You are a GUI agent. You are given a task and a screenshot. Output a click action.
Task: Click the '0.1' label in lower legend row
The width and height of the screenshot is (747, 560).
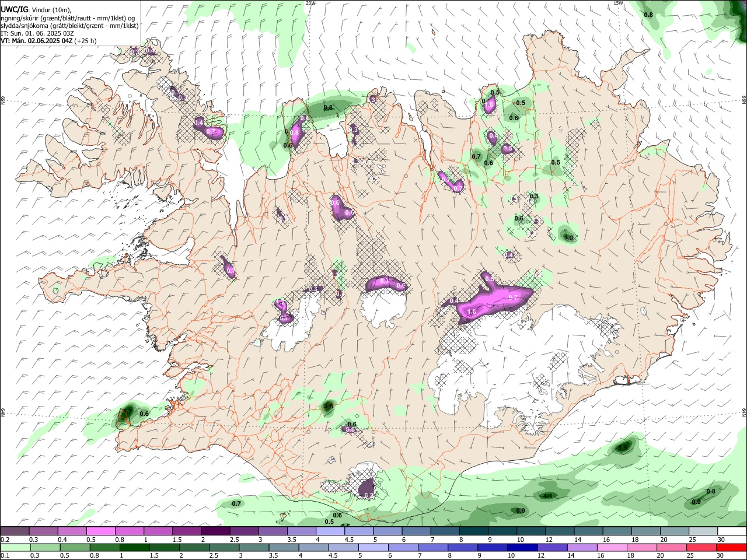(5, 556)
